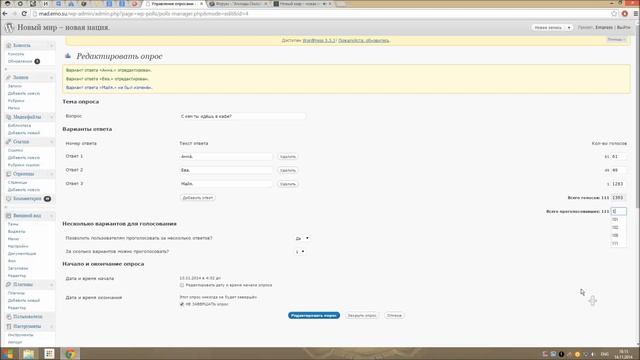Viewport: 640px width, 360px height.
Task: Click the Закрыть опрос button
Action: [x=362, y=315]
